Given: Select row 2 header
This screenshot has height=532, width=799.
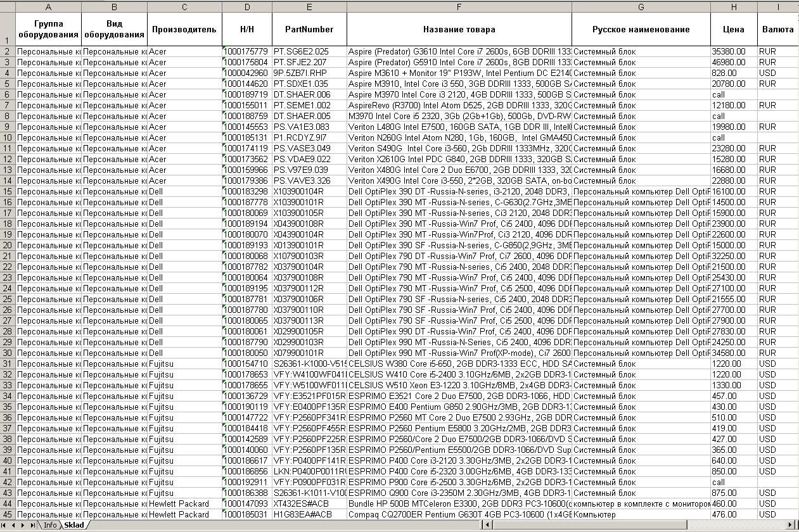Looking at the screenshot, I should coord(8,51).
